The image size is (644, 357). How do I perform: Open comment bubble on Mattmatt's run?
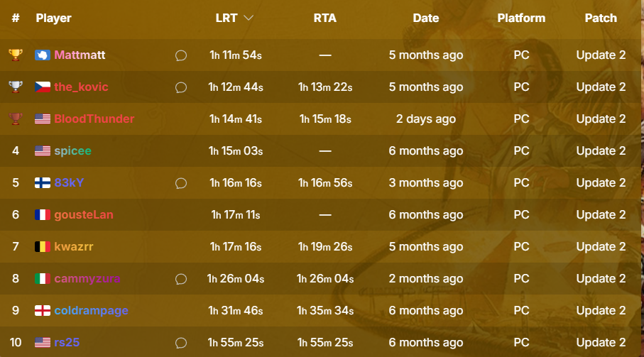tap(181, 55)
